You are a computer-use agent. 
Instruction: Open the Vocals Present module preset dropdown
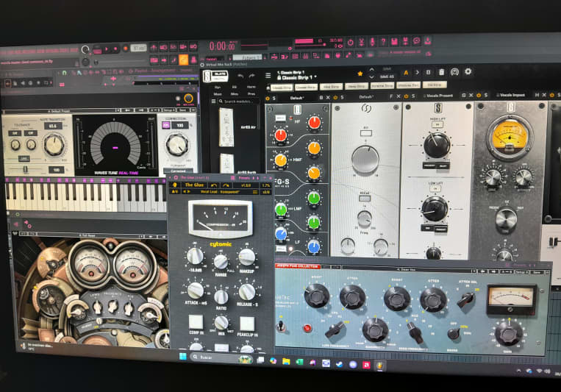pos(440,96)
